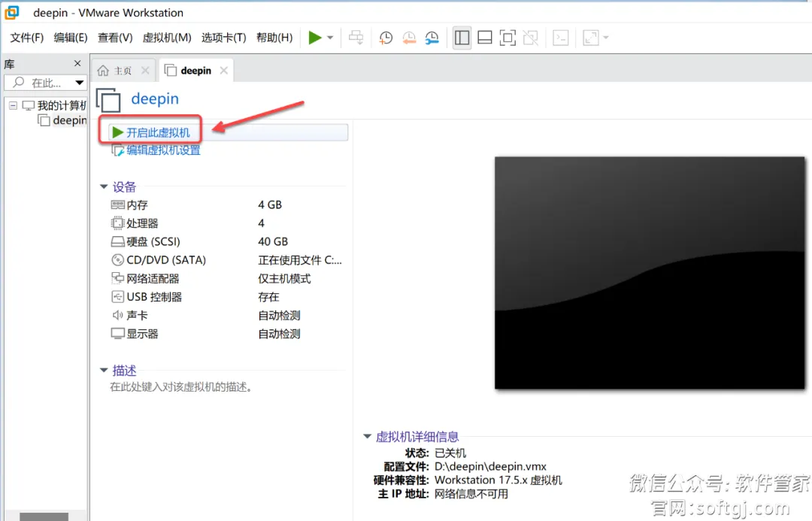Collapse the 描述 description section
Screen dimensions: 812x521
pyautogui.click(x=104, y=371)
